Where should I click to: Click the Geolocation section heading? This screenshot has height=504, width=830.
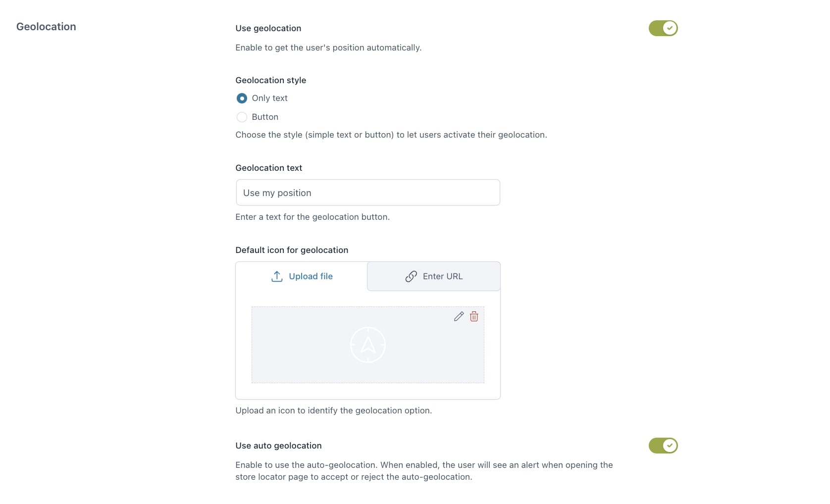46,27
